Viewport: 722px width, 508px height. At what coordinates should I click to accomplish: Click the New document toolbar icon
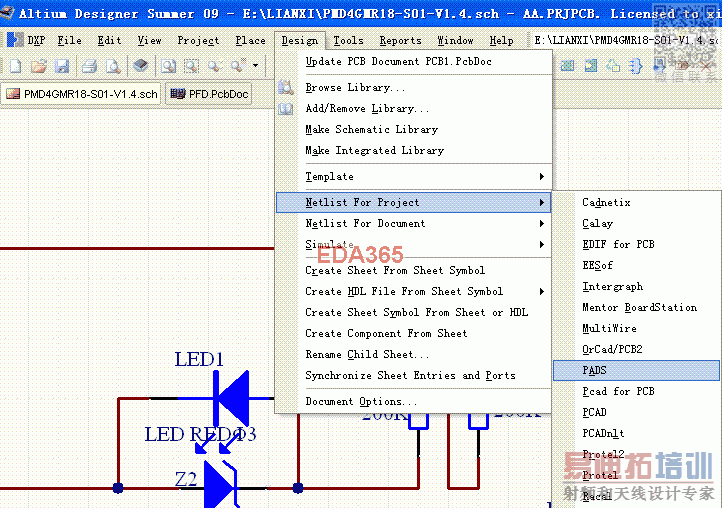point(16,66)
